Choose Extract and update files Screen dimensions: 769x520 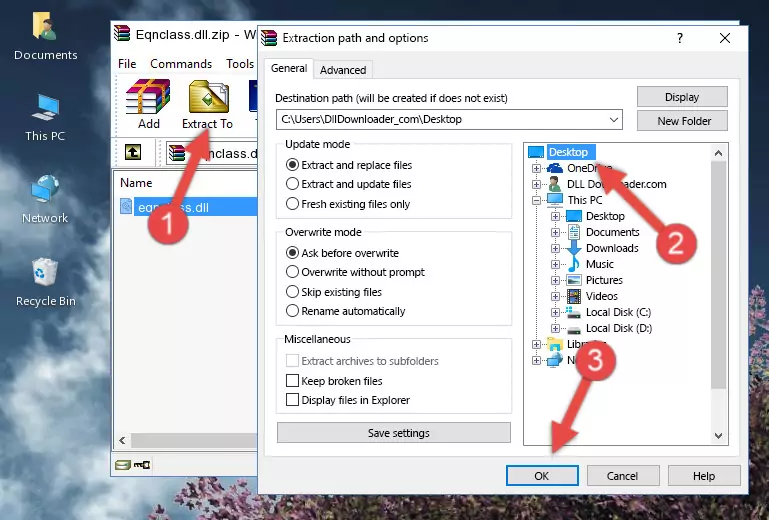[349, 184]
